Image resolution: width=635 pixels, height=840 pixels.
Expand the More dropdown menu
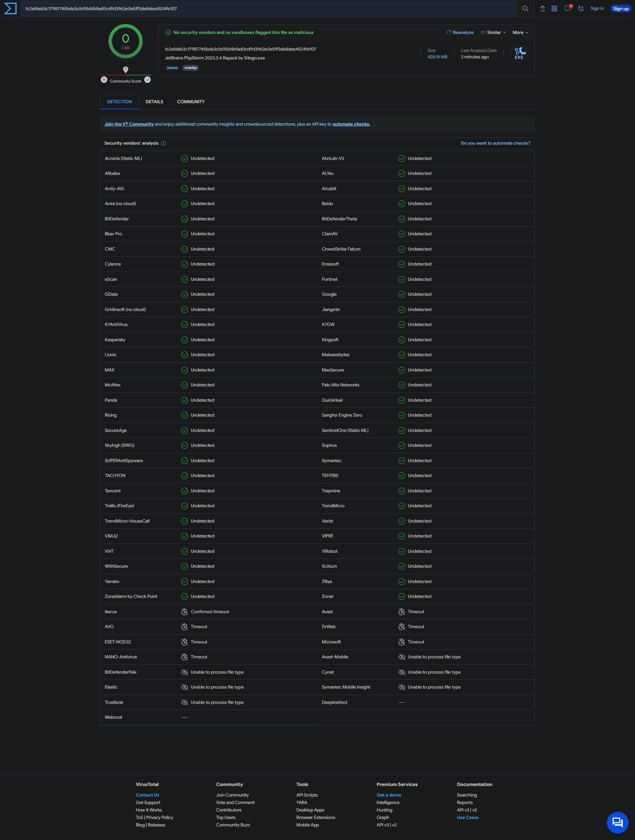pos(520,32)
